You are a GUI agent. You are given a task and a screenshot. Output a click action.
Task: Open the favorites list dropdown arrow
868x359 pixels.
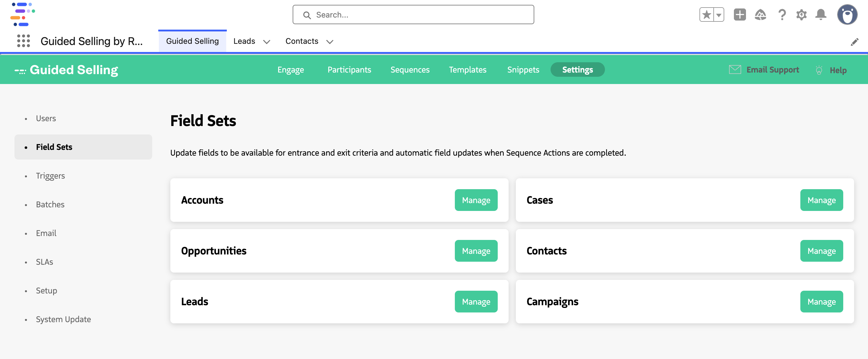[x=719, y=15]
